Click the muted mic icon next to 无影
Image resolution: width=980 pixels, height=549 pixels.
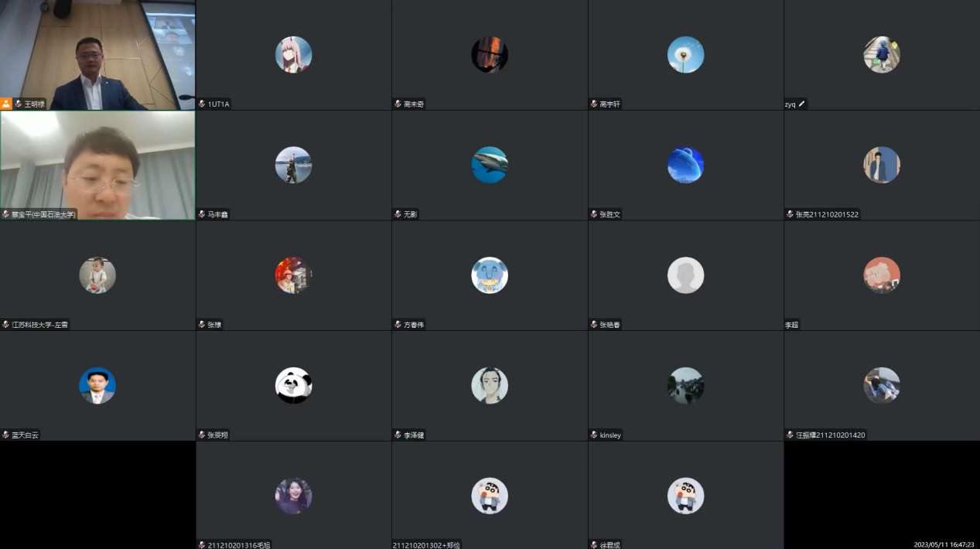pos(398,214)
